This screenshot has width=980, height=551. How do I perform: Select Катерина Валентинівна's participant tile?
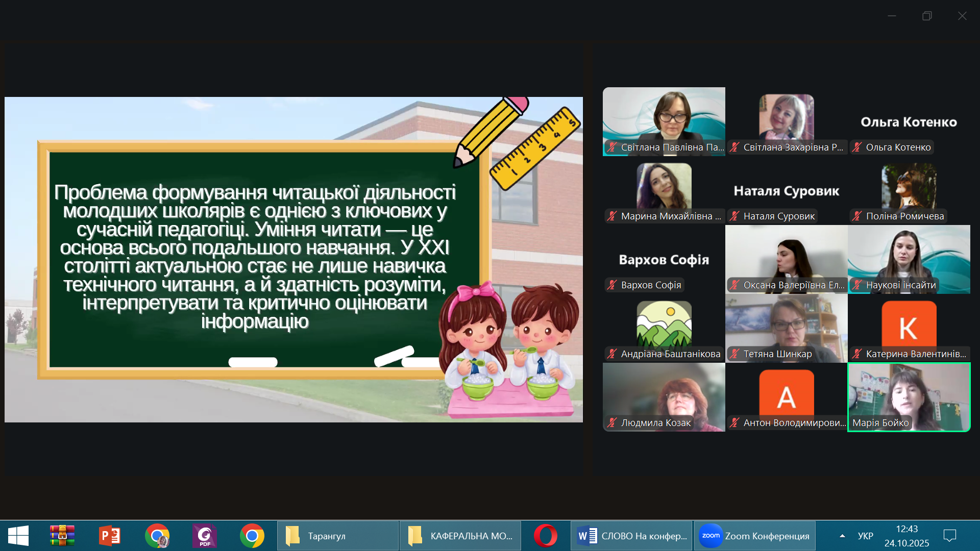909,328
